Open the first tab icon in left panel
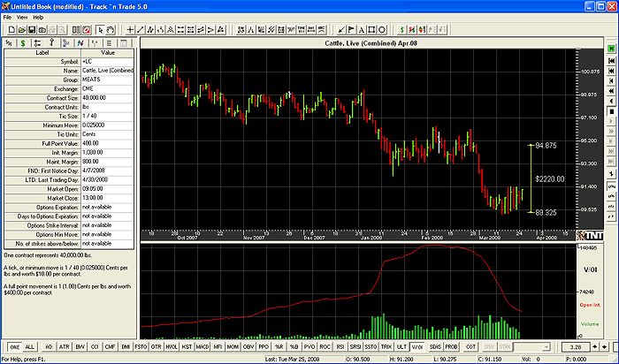The image size is (619, 364). (9, 43)
